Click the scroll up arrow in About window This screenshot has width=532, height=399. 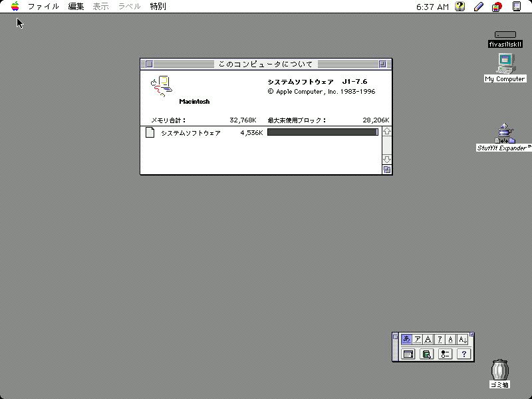[387, 131]
